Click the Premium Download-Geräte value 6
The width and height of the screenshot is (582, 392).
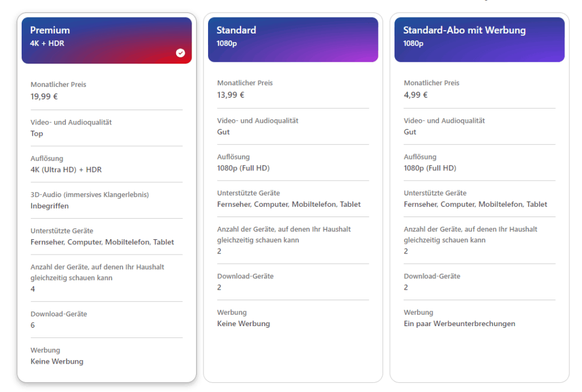[x=33, y=326]
